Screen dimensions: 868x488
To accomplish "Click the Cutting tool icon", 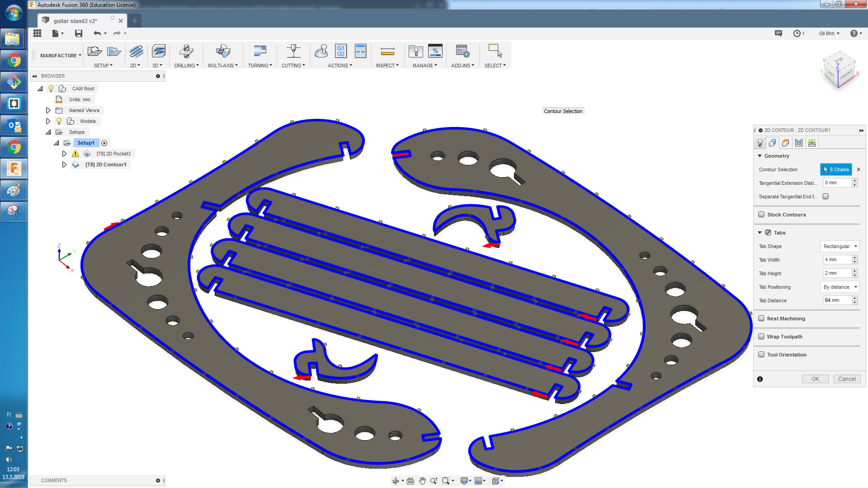I will point(293,51).
